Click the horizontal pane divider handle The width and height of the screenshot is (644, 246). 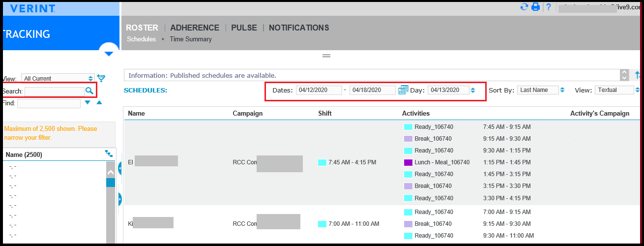[326, 56]
